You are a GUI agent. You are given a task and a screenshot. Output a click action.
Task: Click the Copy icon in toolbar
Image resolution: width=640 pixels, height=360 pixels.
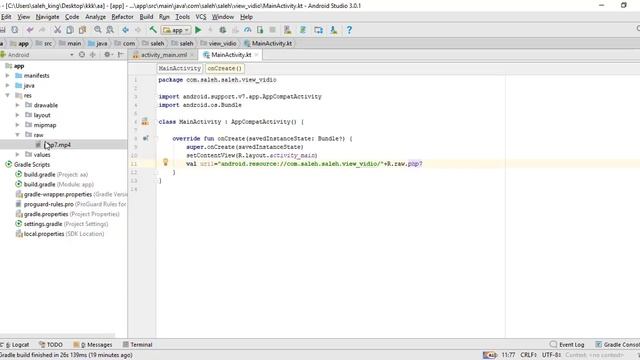[70, 30]
